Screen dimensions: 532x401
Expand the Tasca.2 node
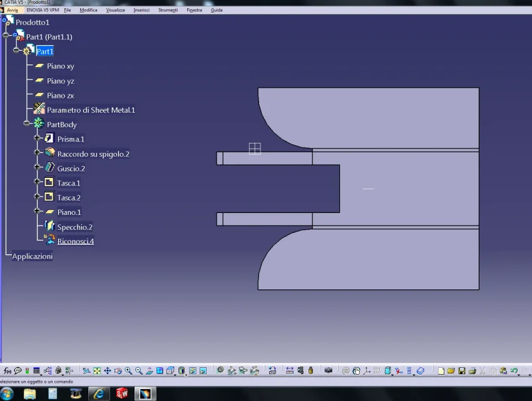click(37, 196)
